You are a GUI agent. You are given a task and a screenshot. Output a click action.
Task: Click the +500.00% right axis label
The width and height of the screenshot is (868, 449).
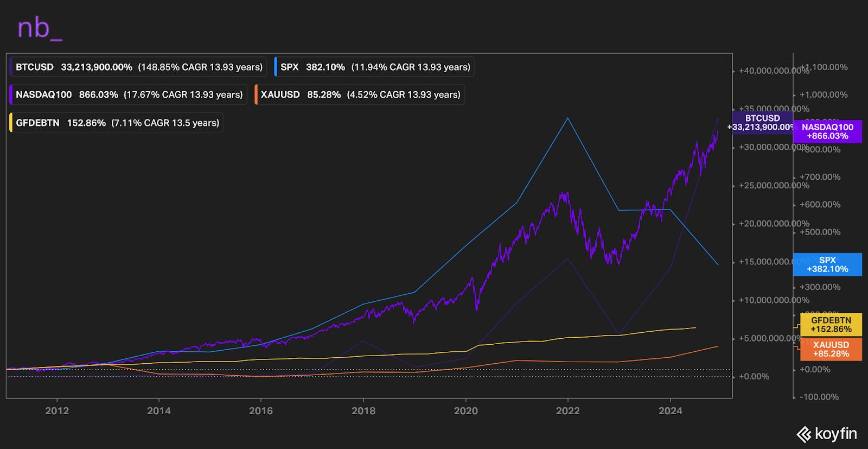coord(820,232)
